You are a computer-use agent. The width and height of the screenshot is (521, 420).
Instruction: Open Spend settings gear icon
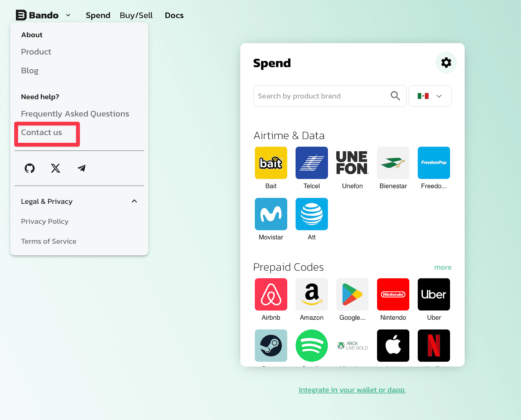click(x=446, y=63)
